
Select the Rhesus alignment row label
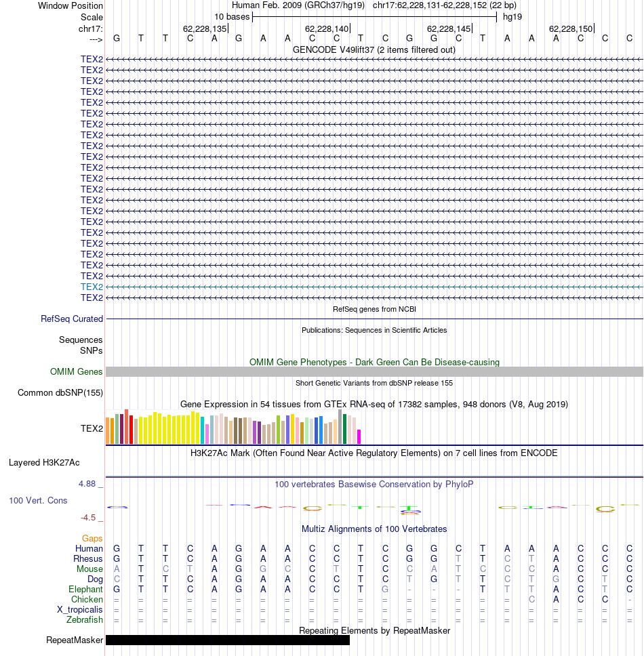tap(88, 558)
